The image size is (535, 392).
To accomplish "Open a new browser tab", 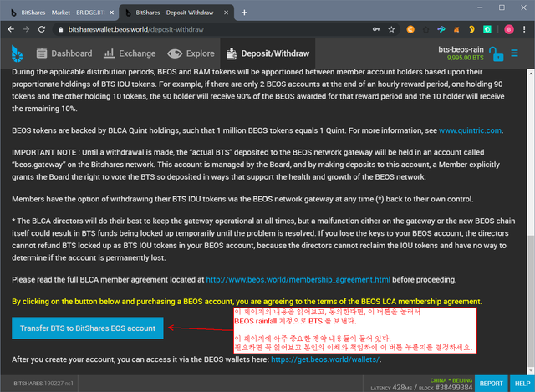I will point(244,13).
